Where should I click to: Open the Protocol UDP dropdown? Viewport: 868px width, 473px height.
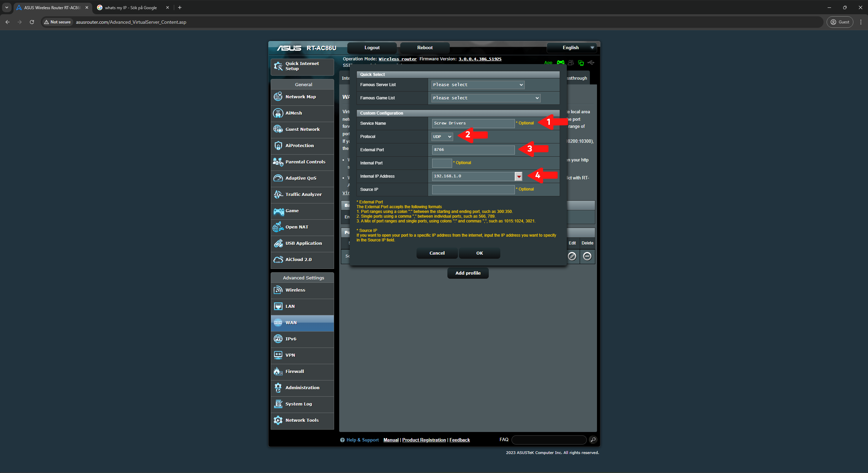coord(442,137)
